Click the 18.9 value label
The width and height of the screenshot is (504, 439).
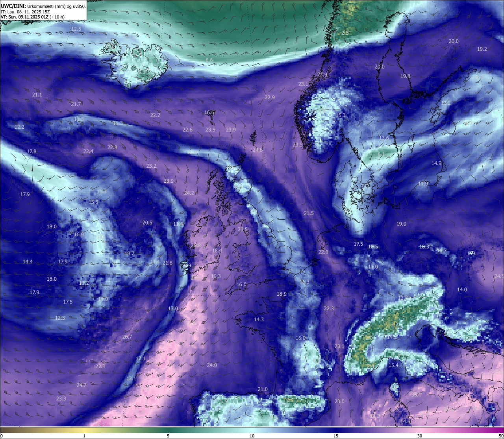click(282, 294)
